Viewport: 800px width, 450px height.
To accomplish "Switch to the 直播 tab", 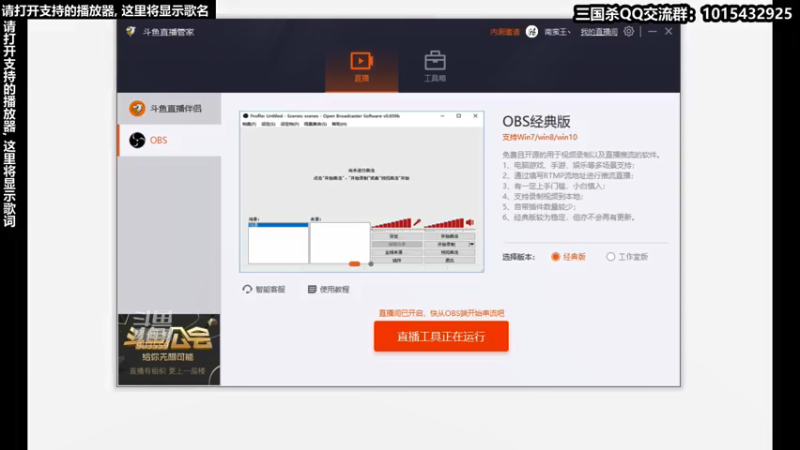I will coord(361,67).
